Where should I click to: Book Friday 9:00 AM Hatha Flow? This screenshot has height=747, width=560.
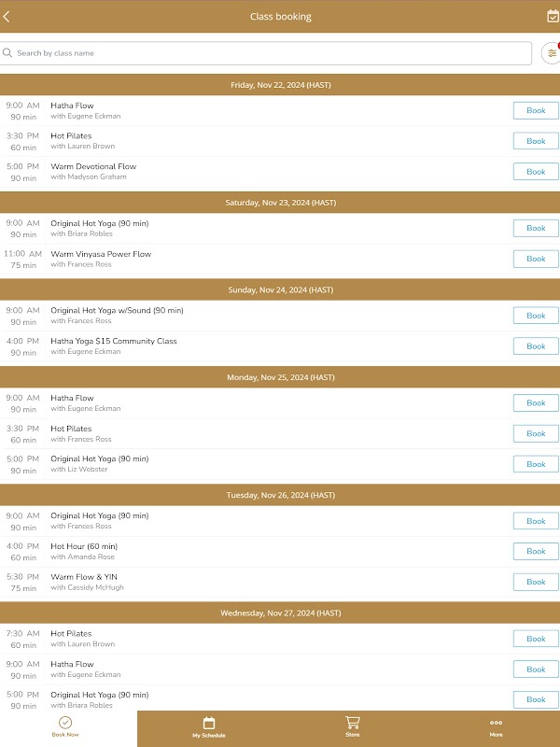536,110
